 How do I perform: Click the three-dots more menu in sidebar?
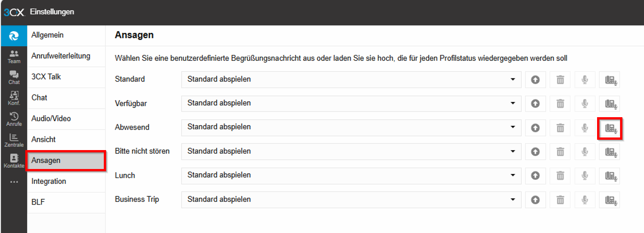[x=14, y=182]
